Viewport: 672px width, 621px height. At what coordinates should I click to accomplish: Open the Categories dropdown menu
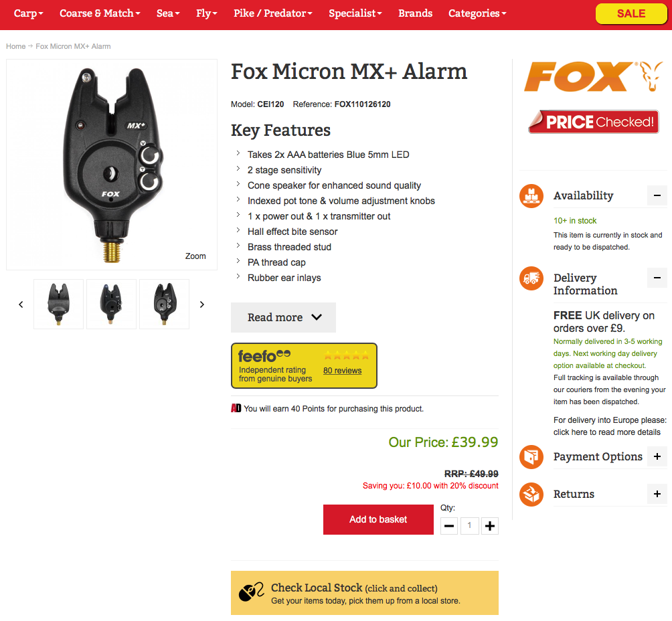[x=477, y=13]
